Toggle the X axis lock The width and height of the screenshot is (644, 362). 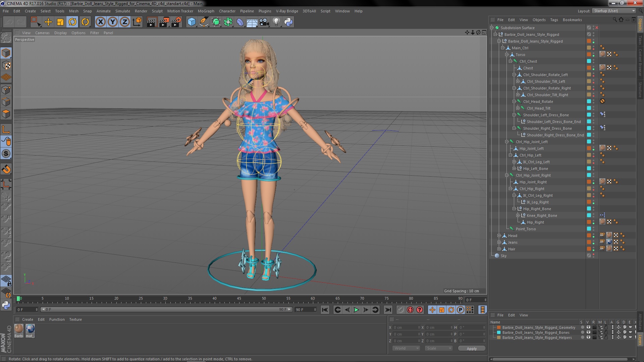[x=100, y=22]
